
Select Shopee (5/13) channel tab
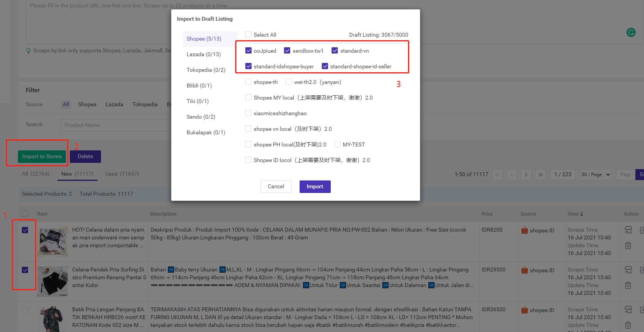[210, 39]
